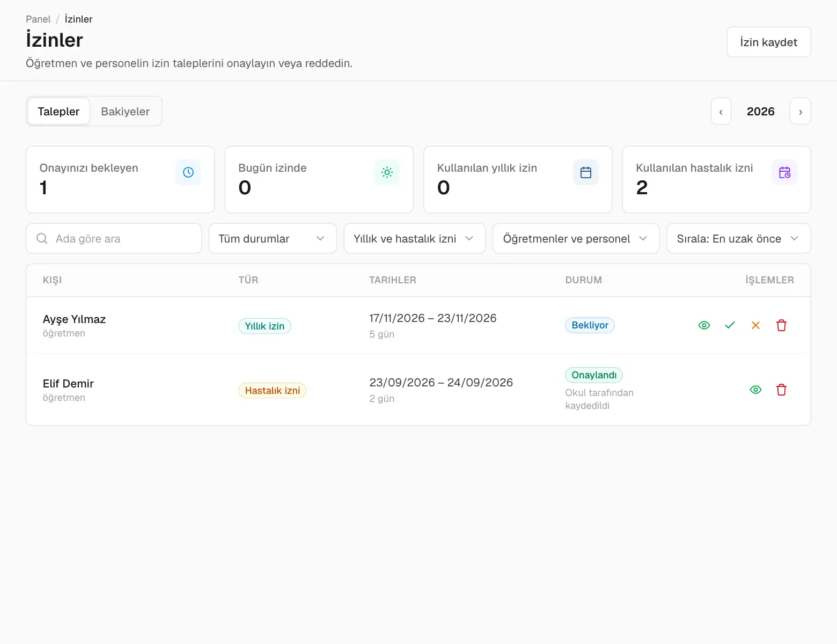This screenshot has width=837, height=644.
Task: Click the date range 17/11/2026 – 23/11/2026
Action: click(x=433, y=318)
